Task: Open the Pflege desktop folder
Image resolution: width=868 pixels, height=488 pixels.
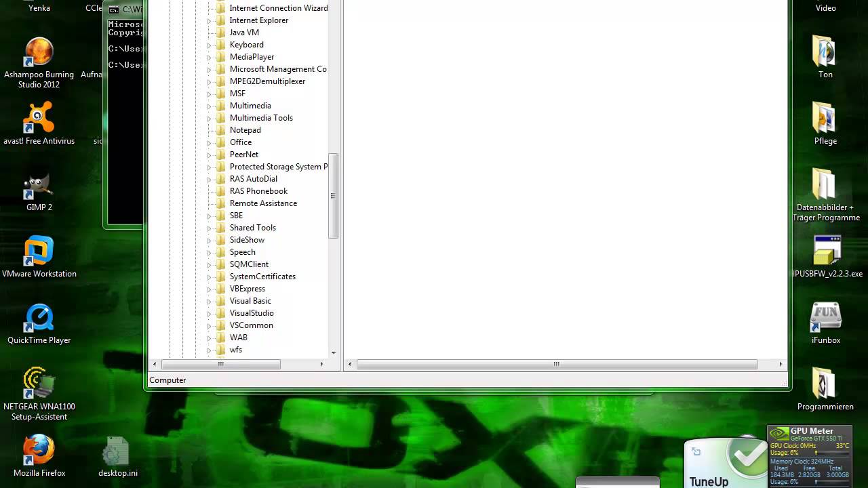Action: tap(825, 123)
